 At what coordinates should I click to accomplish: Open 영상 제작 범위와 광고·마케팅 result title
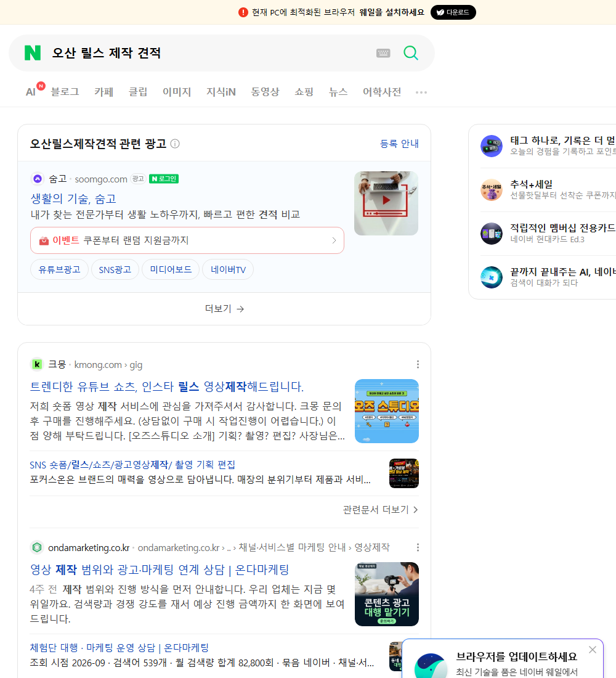(160, 570)
